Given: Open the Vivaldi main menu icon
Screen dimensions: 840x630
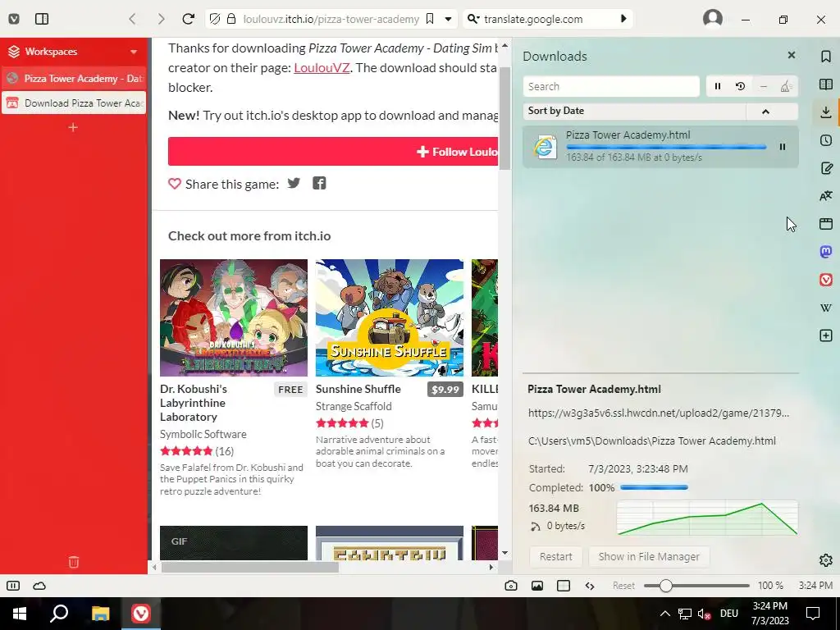Looking at the screenshot, I should [x=15, y=20].
